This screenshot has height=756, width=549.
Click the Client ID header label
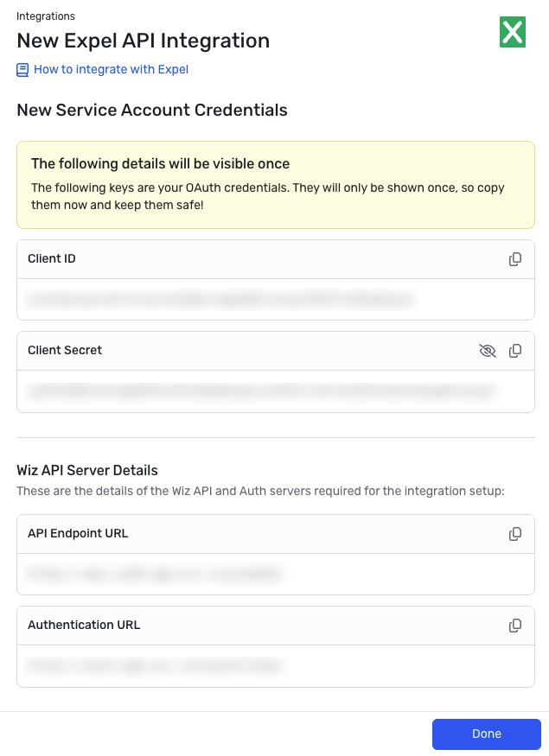click(x=51, y=258)
